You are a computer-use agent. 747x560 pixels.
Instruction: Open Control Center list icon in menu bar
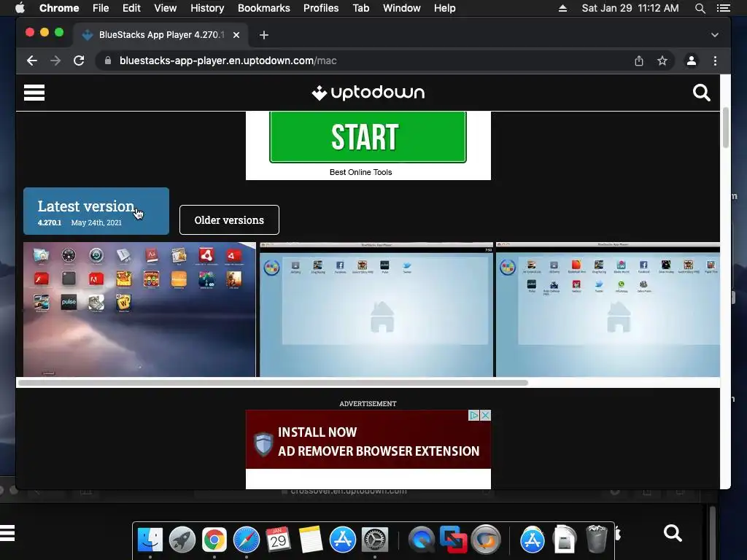click(723, 8)
